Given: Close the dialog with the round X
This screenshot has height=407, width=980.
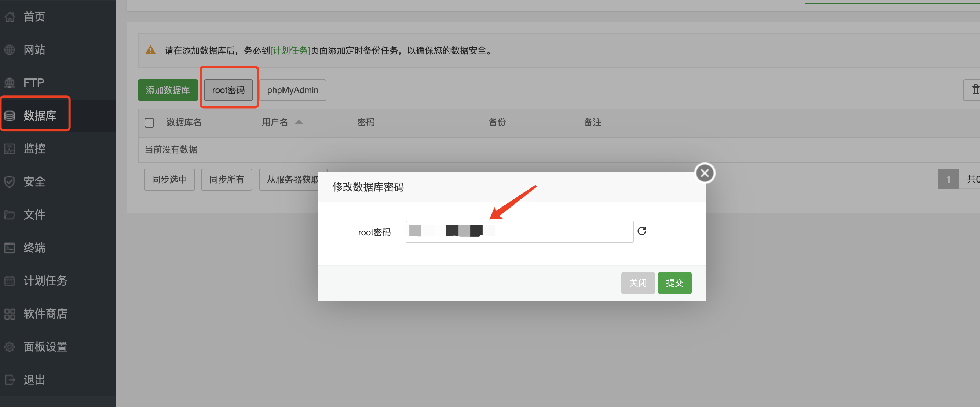Looking at the screenshot, I should click(x=705, y=173).
